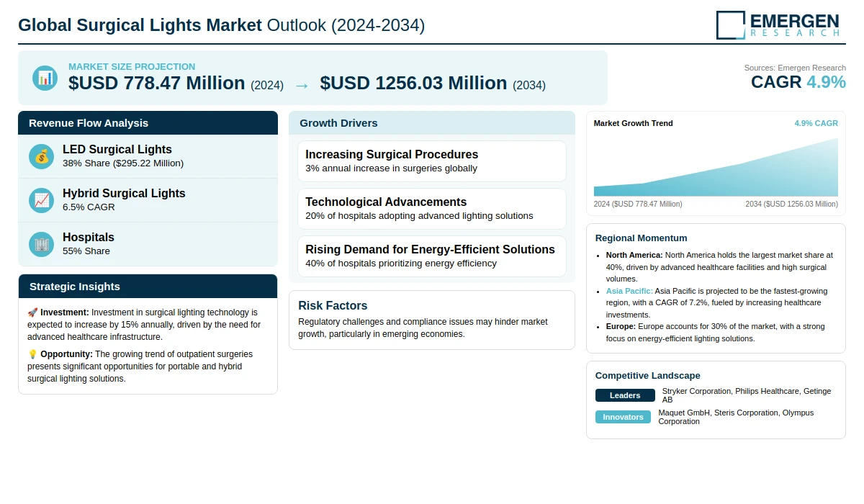This screenshot has width=864, height=504.
Task: Open the Asia Pacific regional link
Action: [629, 291]
